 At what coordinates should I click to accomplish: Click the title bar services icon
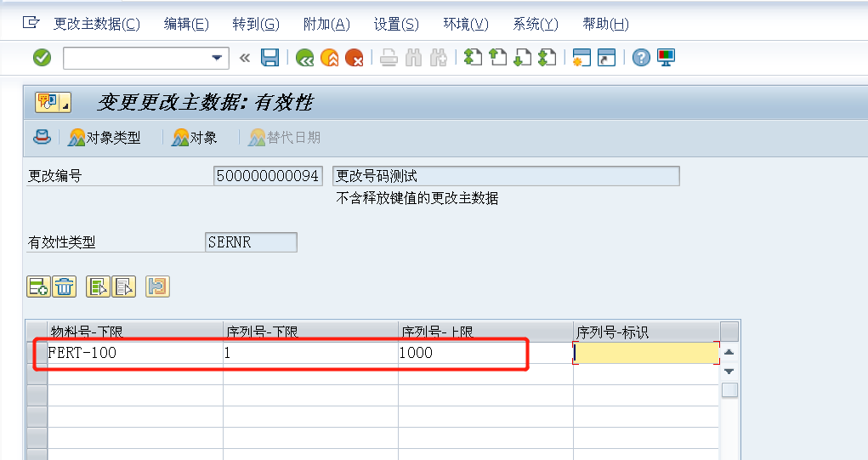coord(54,102)
